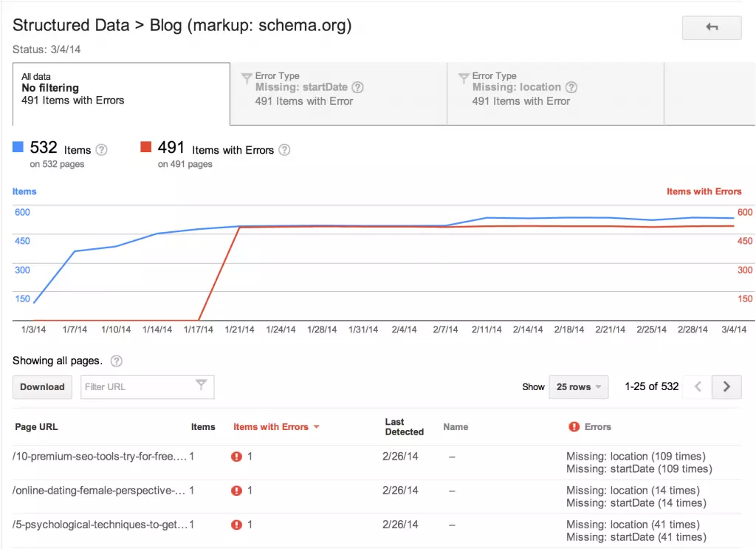Go back using the arrow button
The height and width of the screenshot is (549, 756).
(x=711, y=27)
